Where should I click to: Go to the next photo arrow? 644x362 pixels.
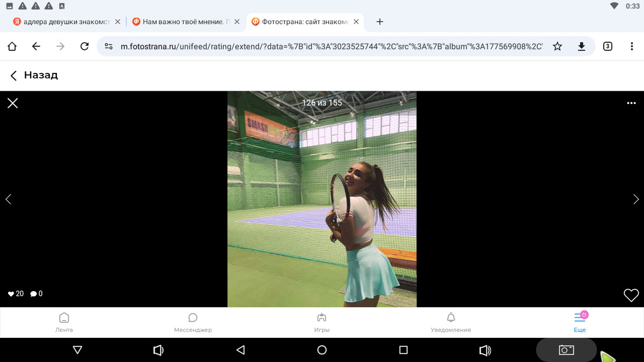coord(636,200)
